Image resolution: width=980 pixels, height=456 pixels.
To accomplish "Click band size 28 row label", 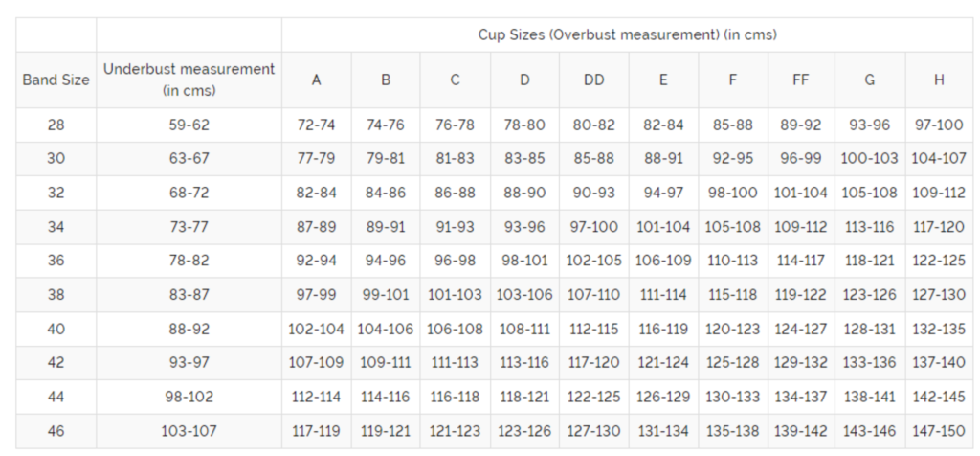I will point(56,125).
